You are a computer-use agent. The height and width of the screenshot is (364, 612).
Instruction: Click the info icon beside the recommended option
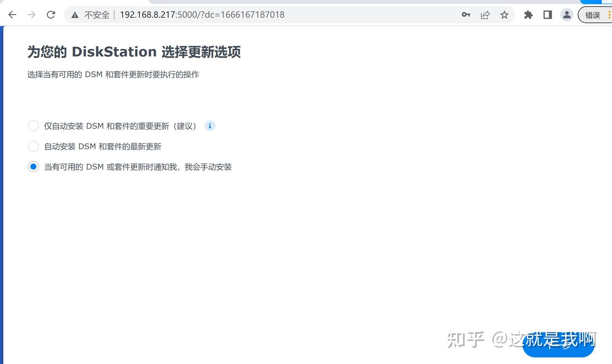(210, 126)
